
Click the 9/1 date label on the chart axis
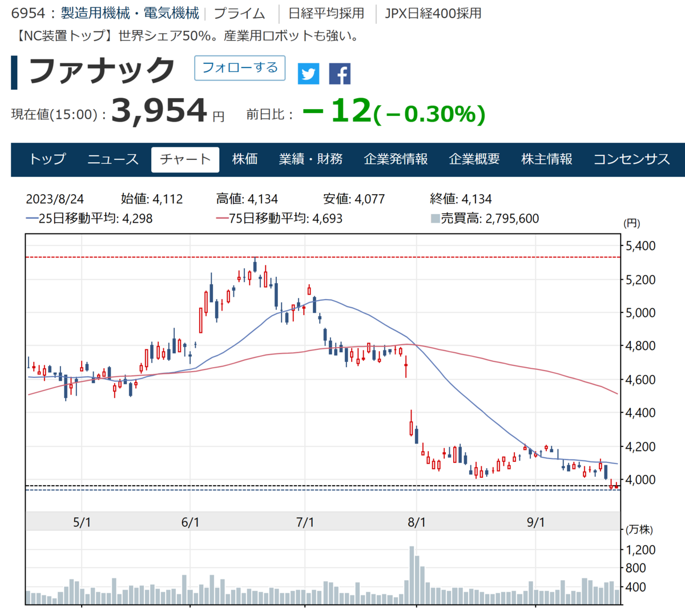pyautogui.click(x=535, y=522)
